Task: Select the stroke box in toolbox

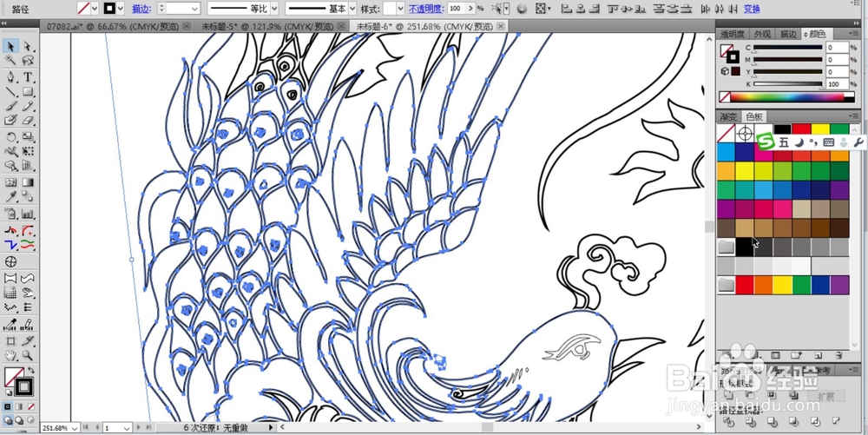Action: [24, 386]
